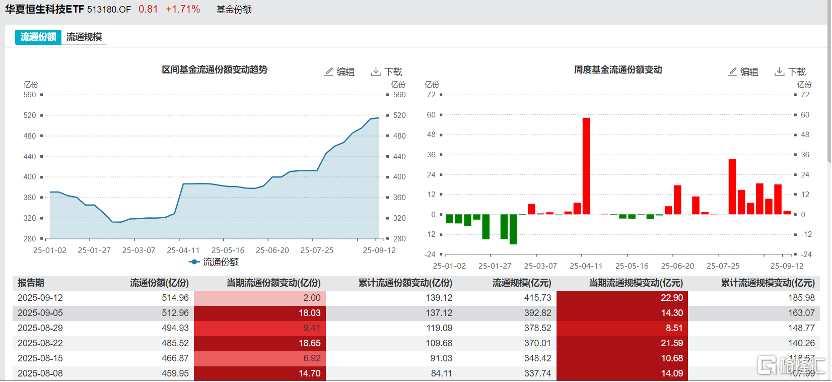Click the 14.70 change cell
832x382 pixels.
click(x=260, y=372)
